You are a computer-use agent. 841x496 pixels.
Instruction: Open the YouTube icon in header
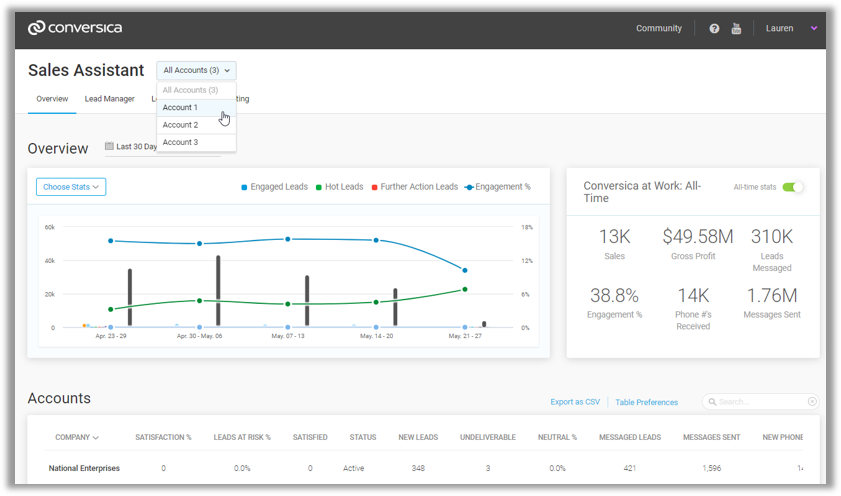[736, 28]
